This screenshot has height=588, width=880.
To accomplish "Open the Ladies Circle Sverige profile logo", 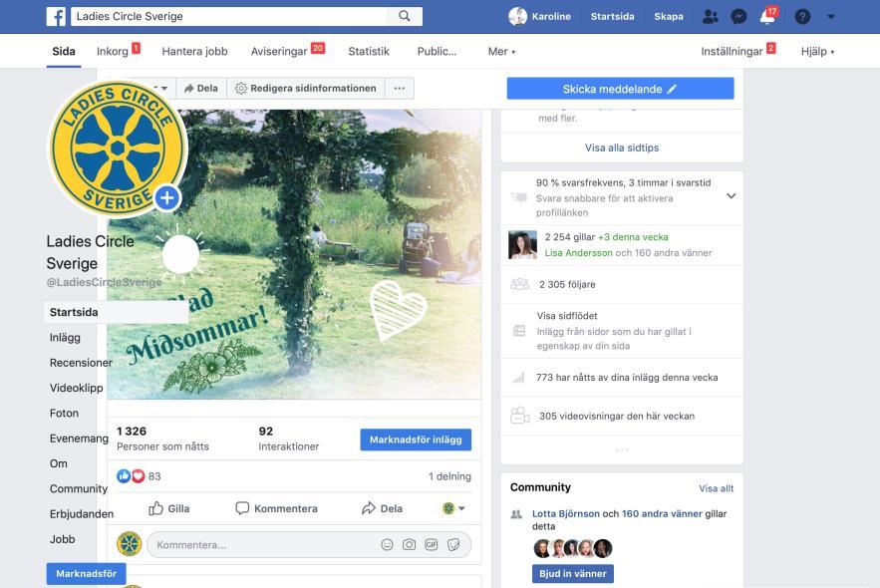I will [118, 148].
